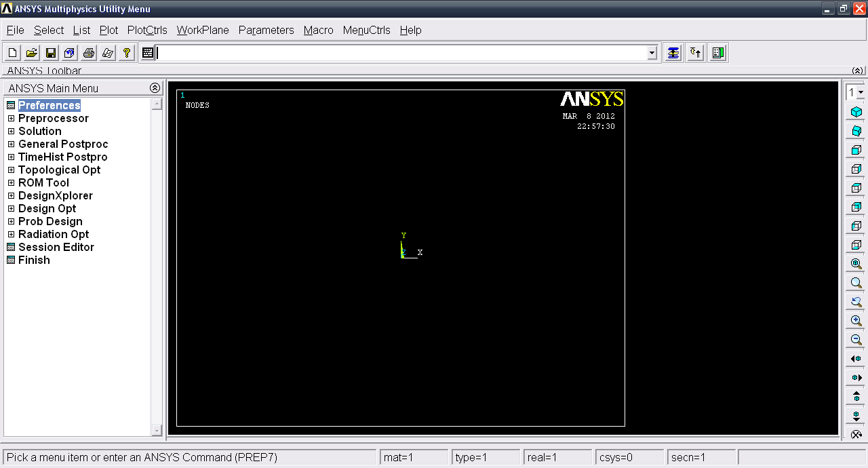The height and width of the screenshot is (468, 868).
Task: Click Main Menu scrollbar down arrow
Action: [x=157, y=430]
